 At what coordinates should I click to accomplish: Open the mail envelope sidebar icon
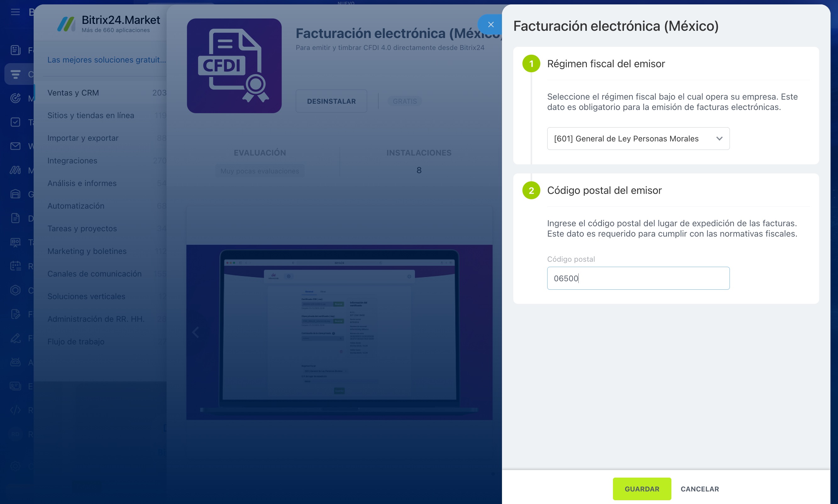pos(15,146)
